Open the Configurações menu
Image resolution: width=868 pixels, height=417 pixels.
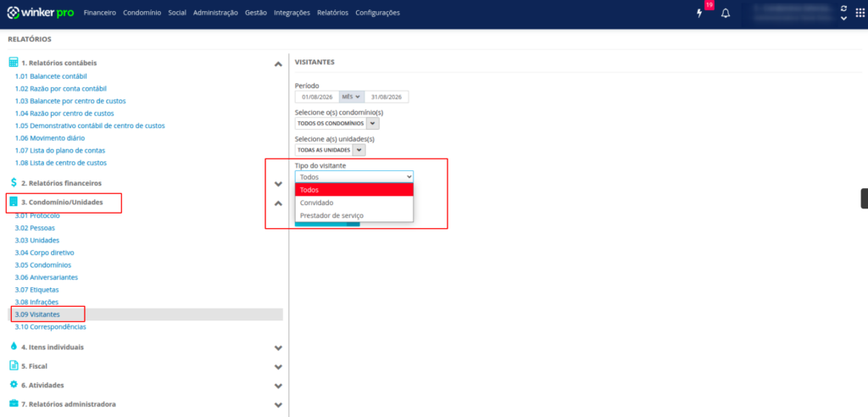click(x=377, y=13)
